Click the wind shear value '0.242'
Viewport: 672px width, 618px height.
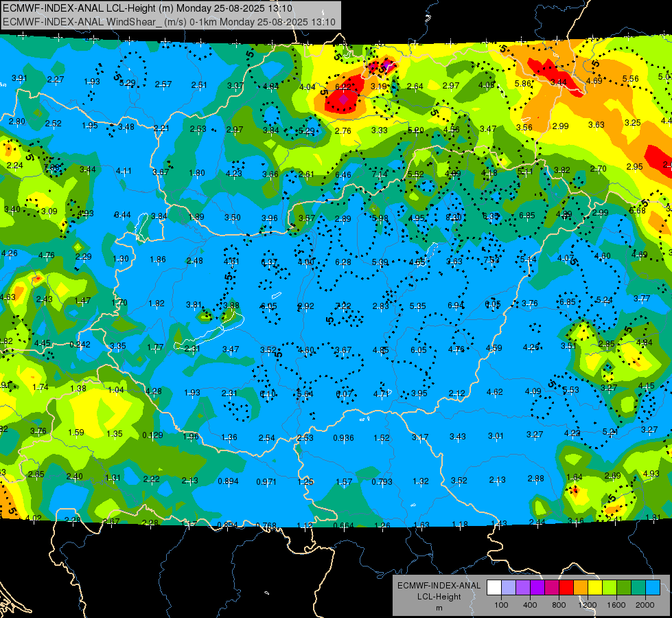(80, 345)
